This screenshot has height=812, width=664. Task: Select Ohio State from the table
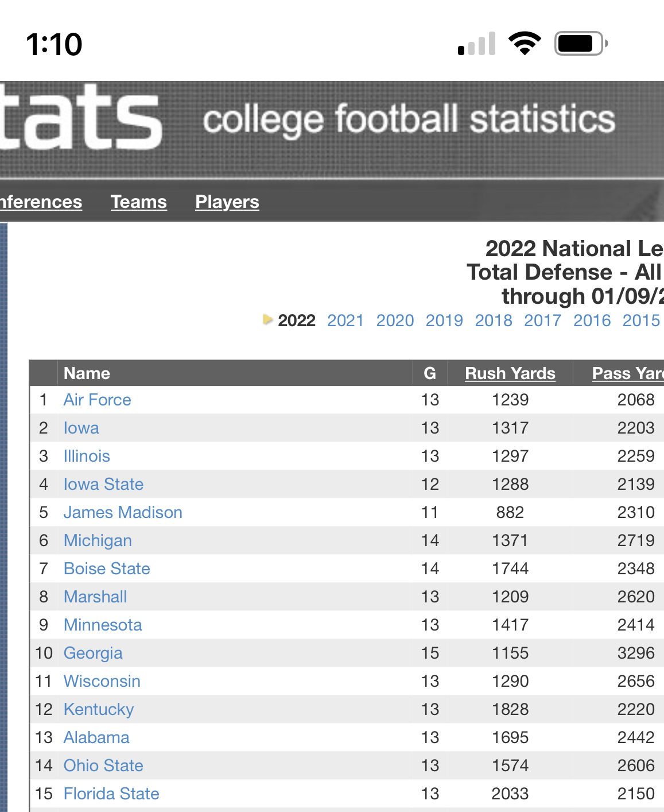click(103, 765)
